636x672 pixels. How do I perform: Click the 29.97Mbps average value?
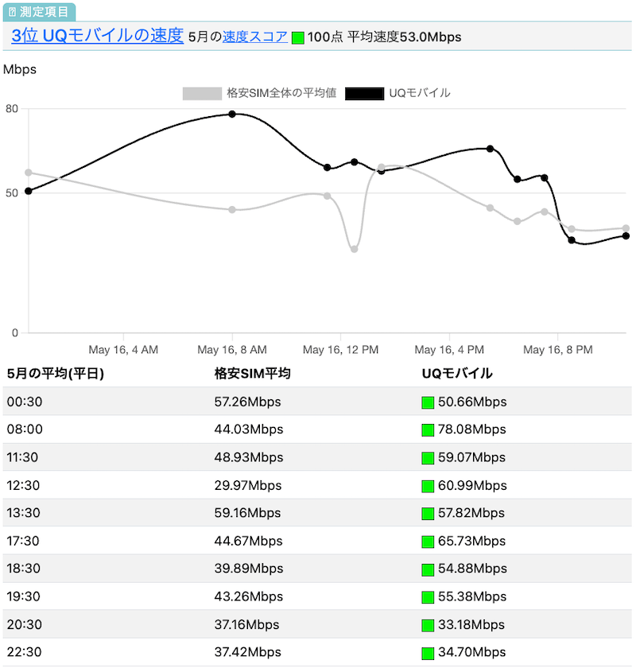tap(248, 486)
